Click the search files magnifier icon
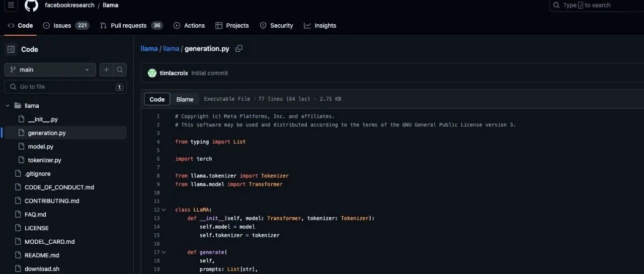Image resolution: width=644 pixels, height=274 pixels. [120, 70]
